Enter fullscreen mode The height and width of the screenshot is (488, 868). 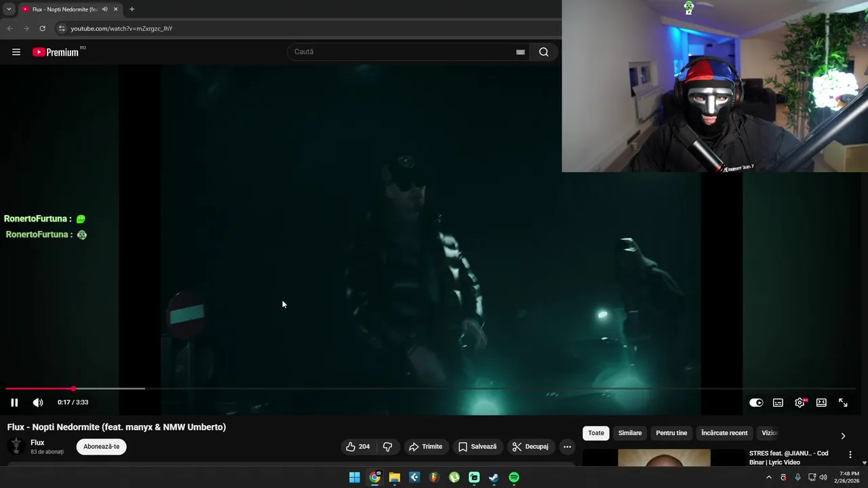[x=843, y=403]
